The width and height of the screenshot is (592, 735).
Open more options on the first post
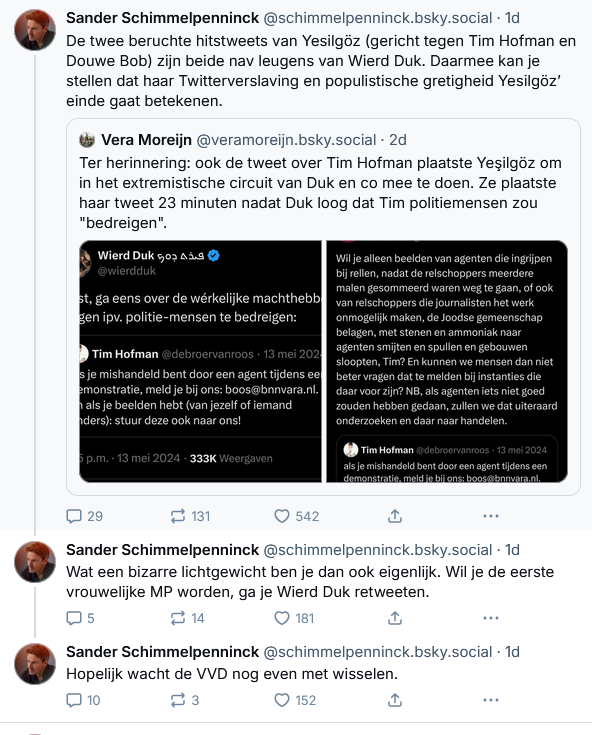(491, 516)
